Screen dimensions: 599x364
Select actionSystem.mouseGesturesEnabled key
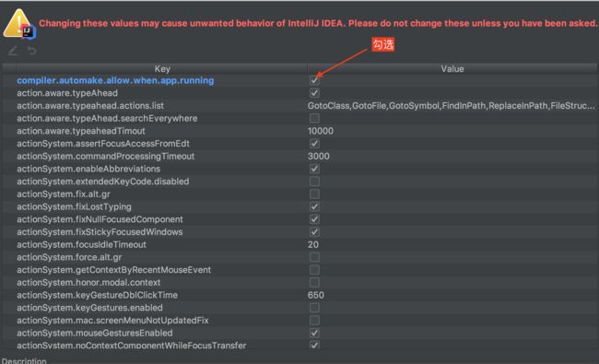[x=95, y=333]
